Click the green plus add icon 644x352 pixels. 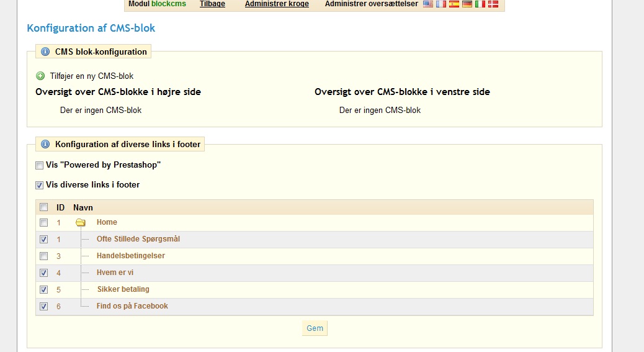point(41,76)
